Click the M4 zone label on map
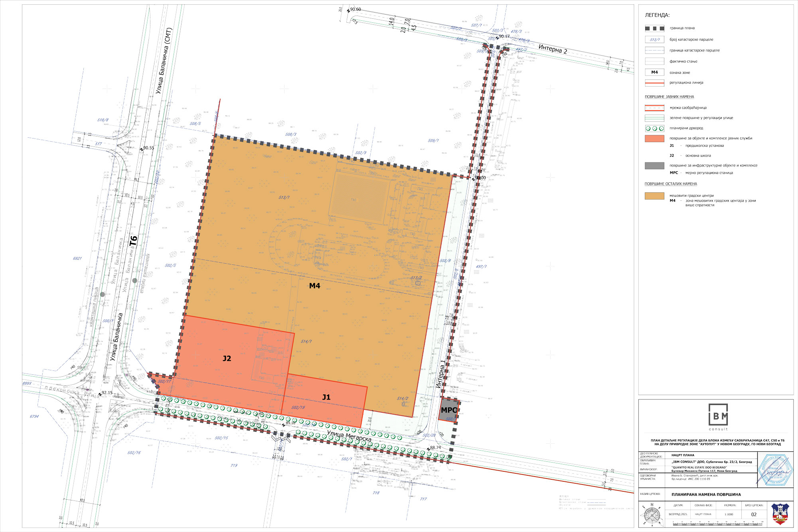Screen dimensions: 798x532 coord(314,286)
